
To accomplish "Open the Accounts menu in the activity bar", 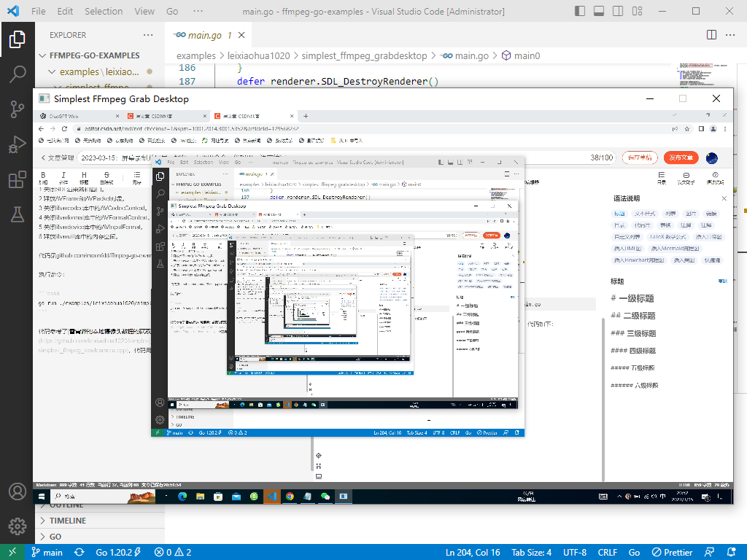I will pos(18,491).
